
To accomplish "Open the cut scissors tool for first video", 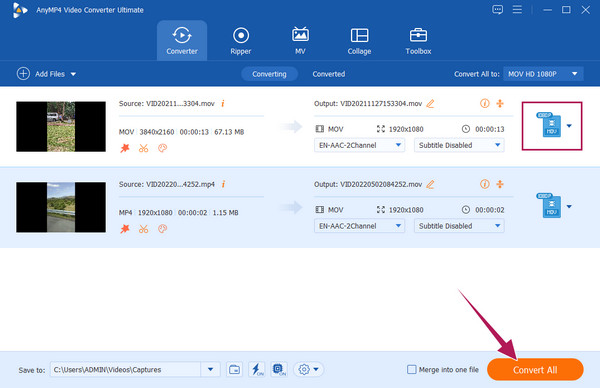I will (x=143, y=148).
